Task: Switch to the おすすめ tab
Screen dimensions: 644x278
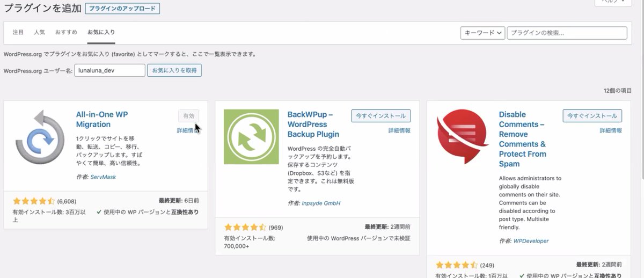Action: pos(67,32)
